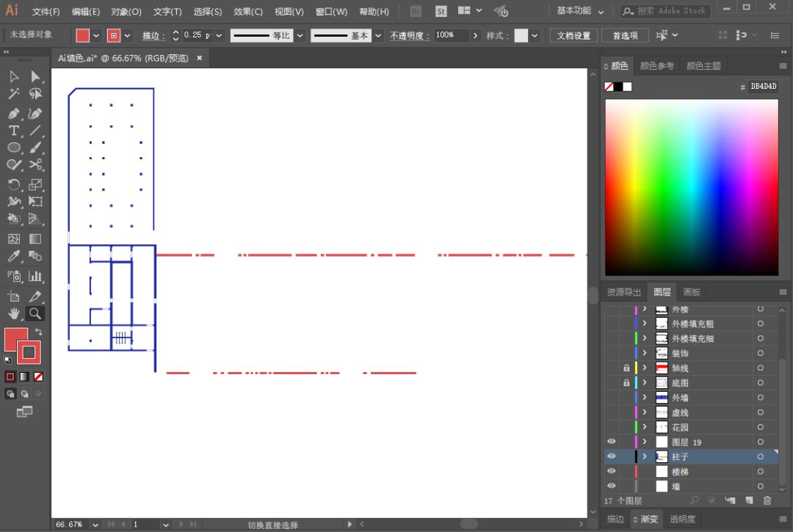
Task: Click the 文档设置 button
Action: (573, 35)
